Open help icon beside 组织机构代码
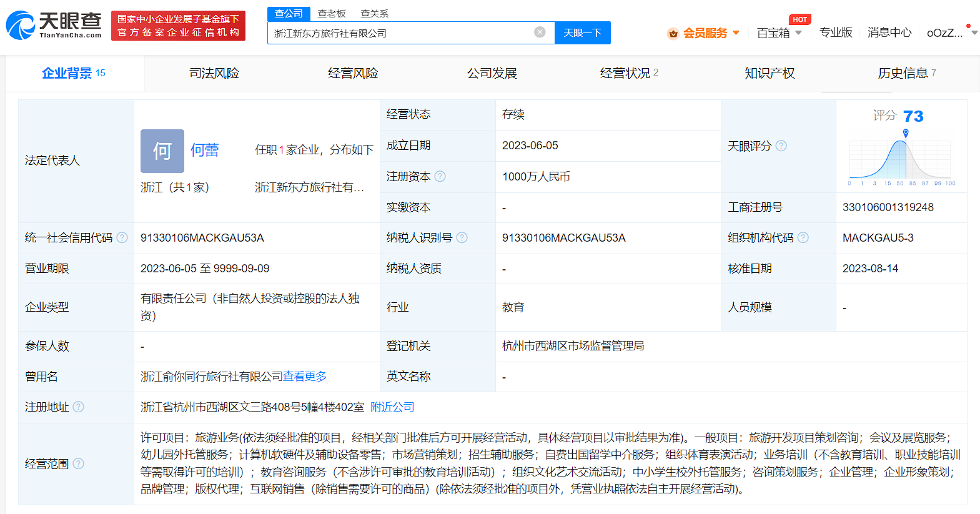The width and height of the screenshot is (980, 514). point(803,237)
